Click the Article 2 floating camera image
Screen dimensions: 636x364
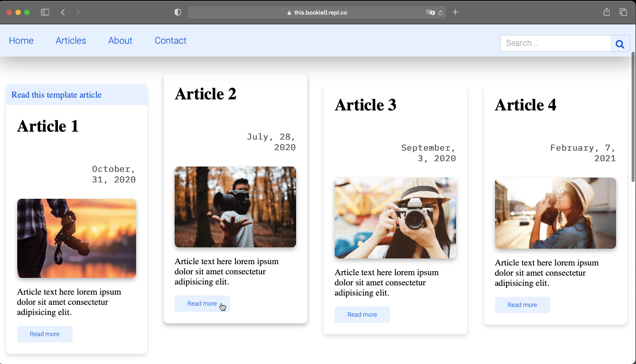(x=235, y=207)
